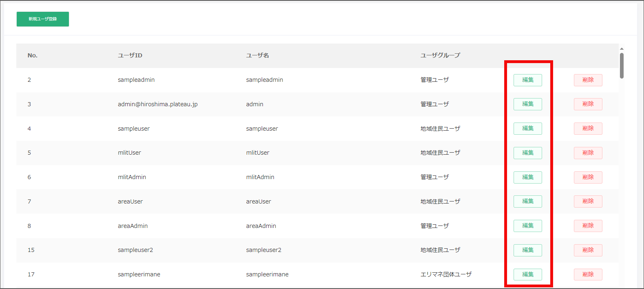Click row number 15 cell
Screen dimensions: 644x289
tap(31, 250)
